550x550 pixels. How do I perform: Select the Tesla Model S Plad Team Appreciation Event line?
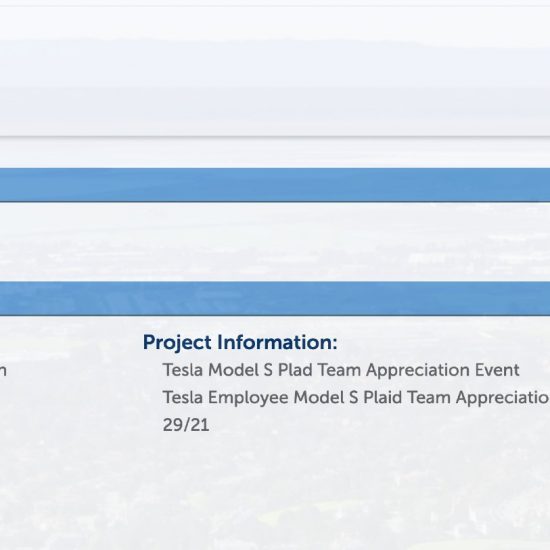(x=341, y=370)
